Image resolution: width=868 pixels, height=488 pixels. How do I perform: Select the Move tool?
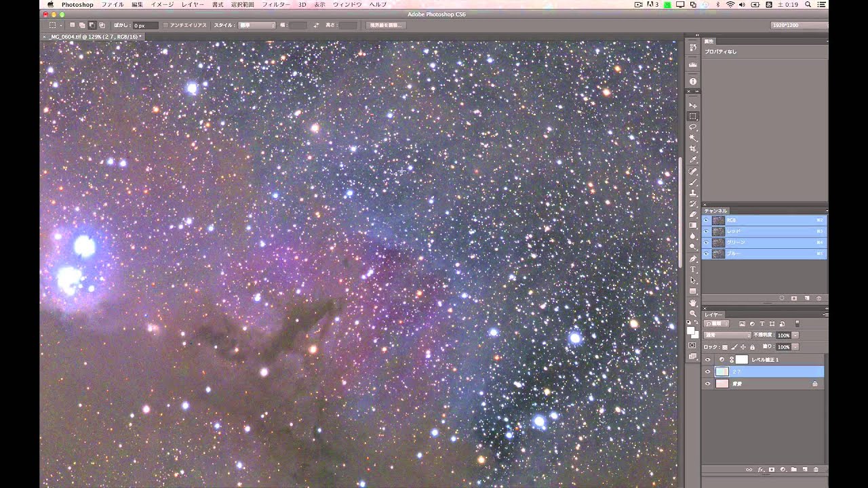tap(693, 106)
